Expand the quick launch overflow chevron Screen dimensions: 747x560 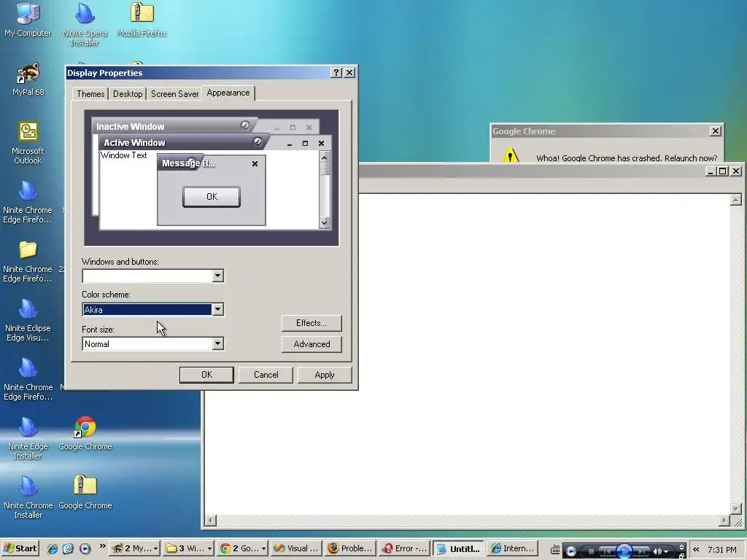pyautogui.click(x=102, y=546)
